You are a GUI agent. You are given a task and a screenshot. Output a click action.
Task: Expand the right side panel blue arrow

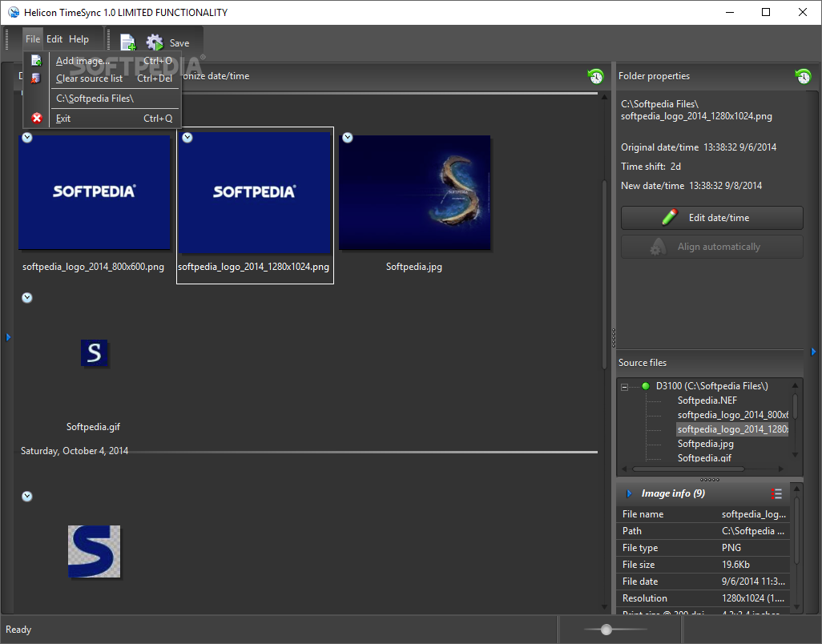814,352
